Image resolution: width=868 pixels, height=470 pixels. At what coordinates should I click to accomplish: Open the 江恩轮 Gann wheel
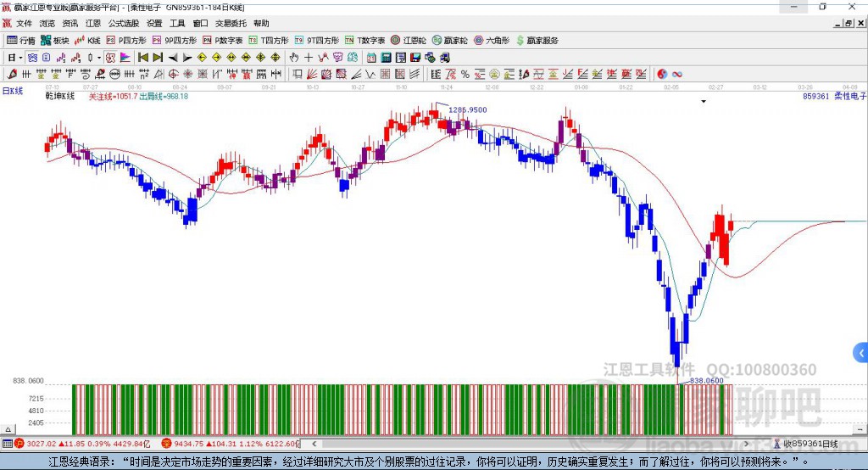pos(409,41)
